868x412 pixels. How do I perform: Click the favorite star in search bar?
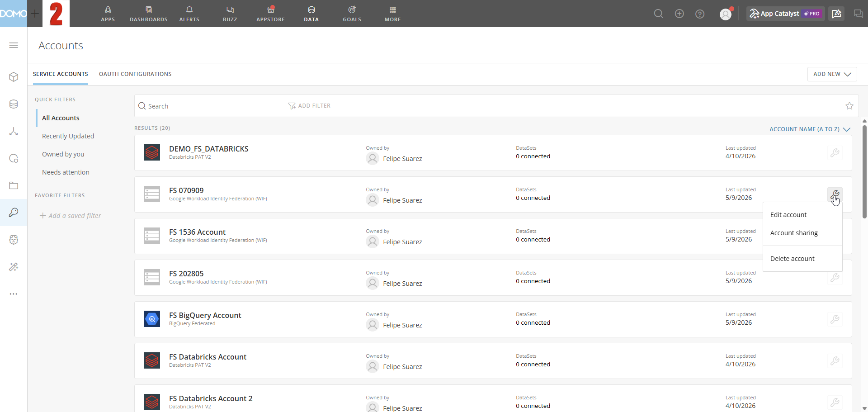pos(849,106)
